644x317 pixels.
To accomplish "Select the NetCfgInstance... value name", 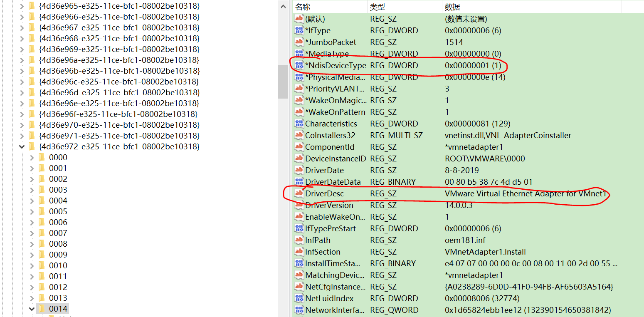I will tap(336, 287).
